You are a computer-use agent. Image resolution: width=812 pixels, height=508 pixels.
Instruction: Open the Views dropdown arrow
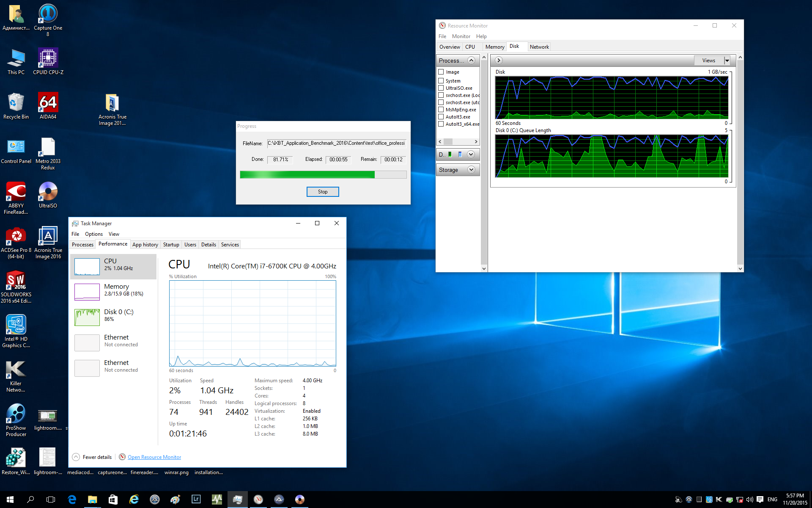(x=727, y=61)
